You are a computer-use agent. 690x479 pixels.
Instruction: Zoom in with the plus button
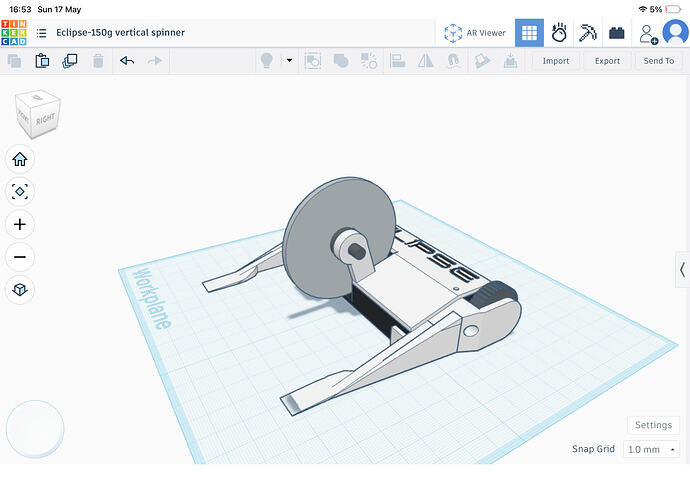(20, 224)
